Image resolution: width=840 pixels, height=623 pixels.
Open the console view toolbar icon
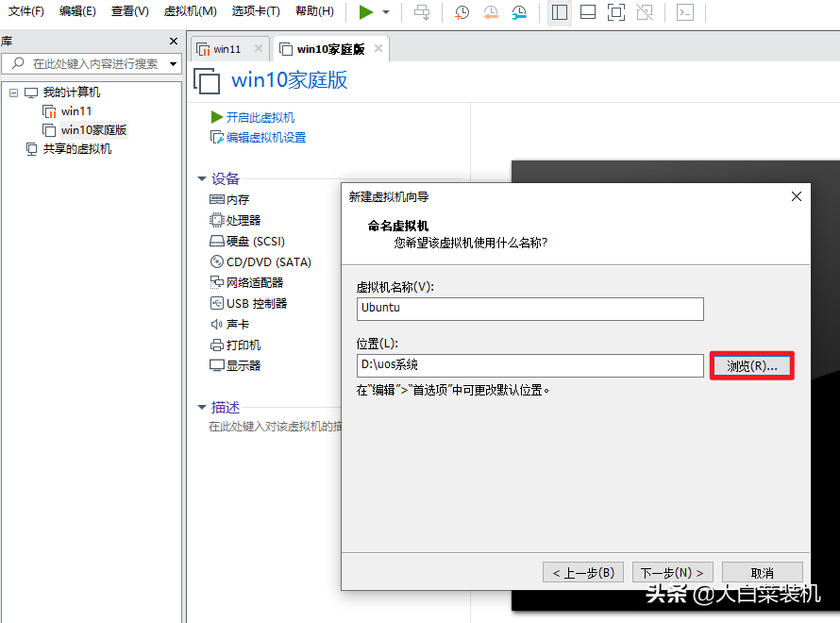[x=685, y=12]
